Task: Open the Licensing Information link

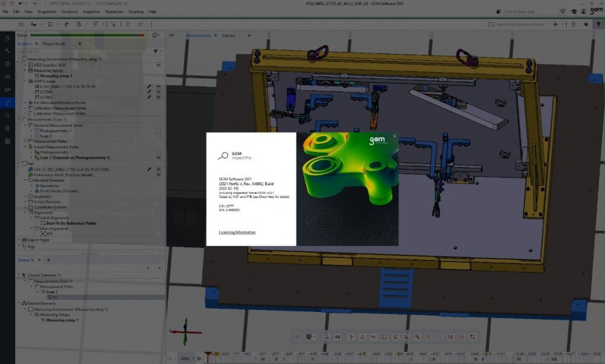Action: (237, 232)
